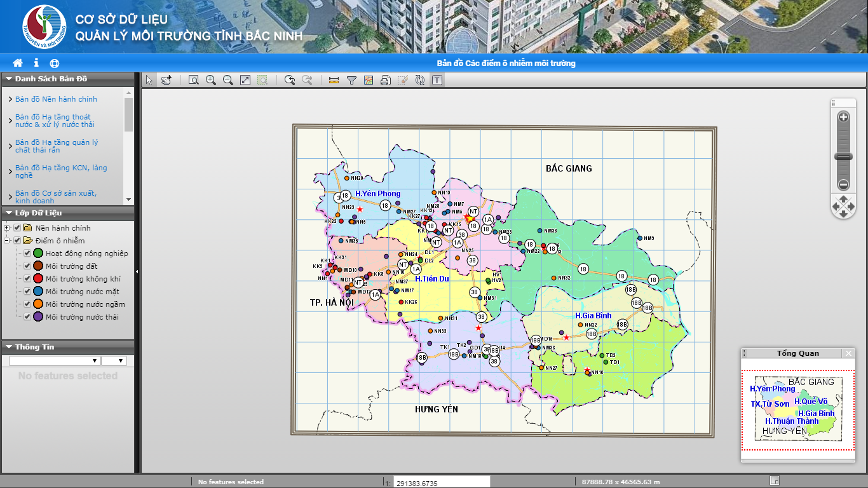
Task: Uncheck Môi trường không khí layer
Action: [x=27, y=278]
